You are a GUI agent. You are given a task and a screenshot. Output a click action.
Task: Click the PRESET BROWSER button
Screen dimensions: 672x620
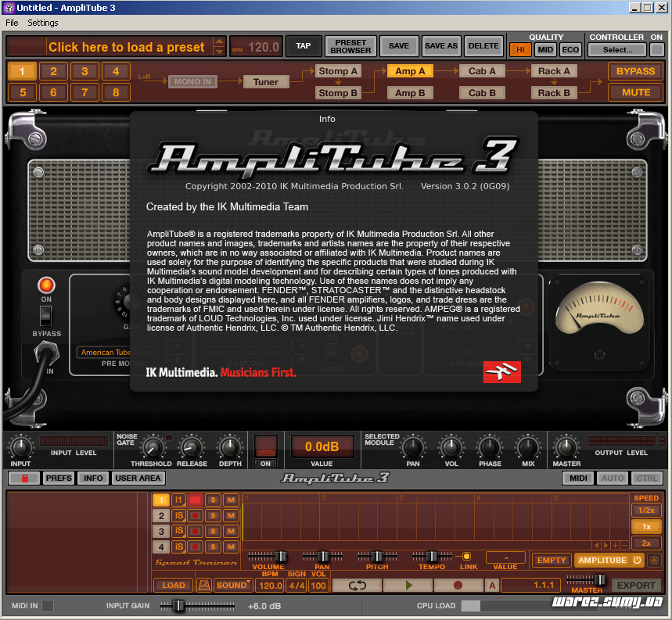point(350,46)
